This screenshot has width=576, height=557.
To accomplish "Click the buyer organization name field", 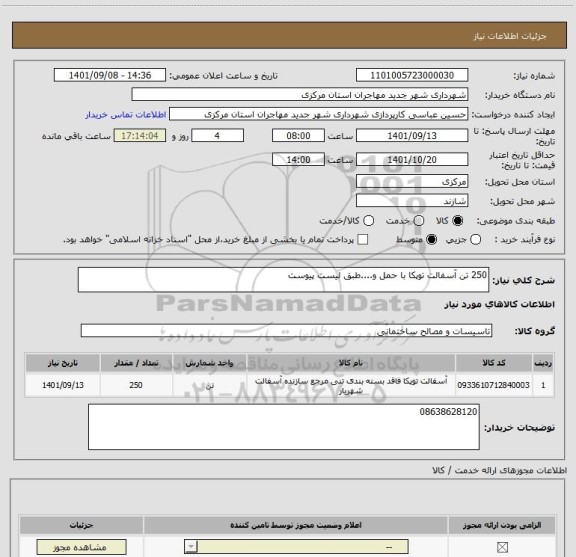I will tap(300, 95).
